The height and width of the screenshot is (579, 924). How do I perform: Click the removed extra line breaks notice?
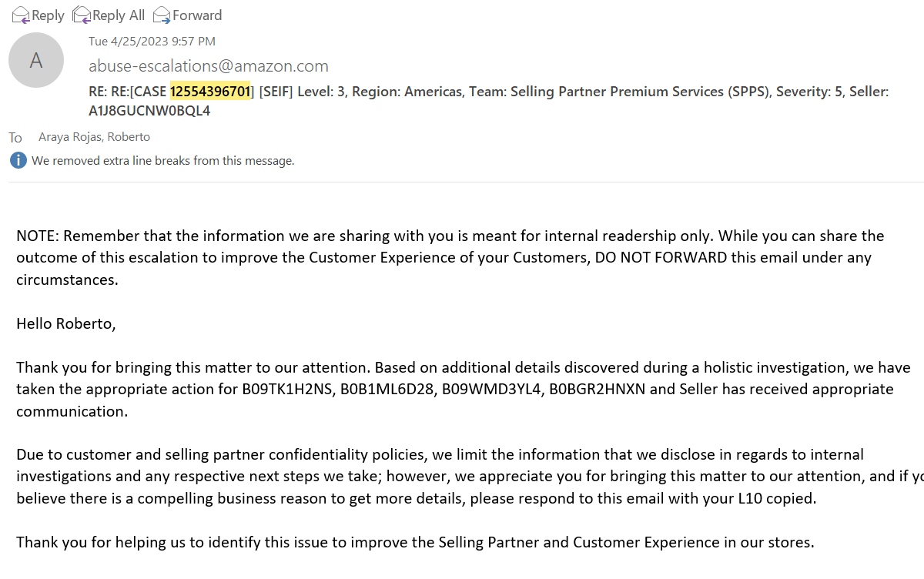point(162,161)
